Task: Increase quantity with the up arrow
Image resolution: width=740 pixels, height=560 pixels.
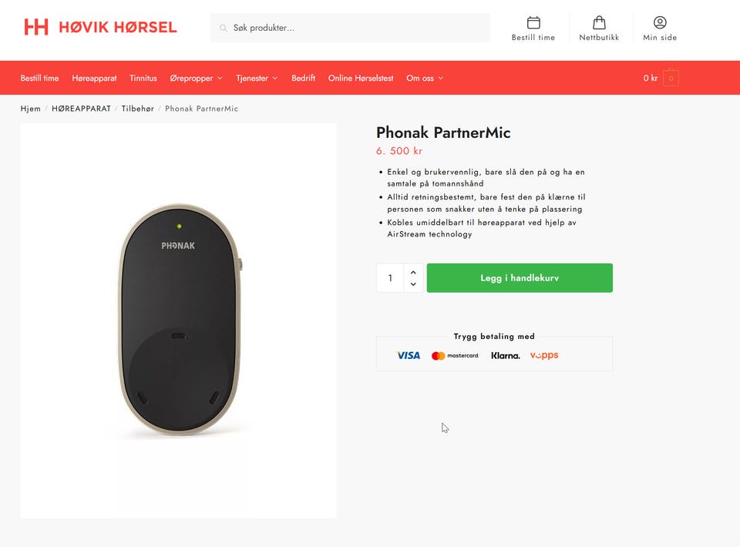Action: pos(413,272)
